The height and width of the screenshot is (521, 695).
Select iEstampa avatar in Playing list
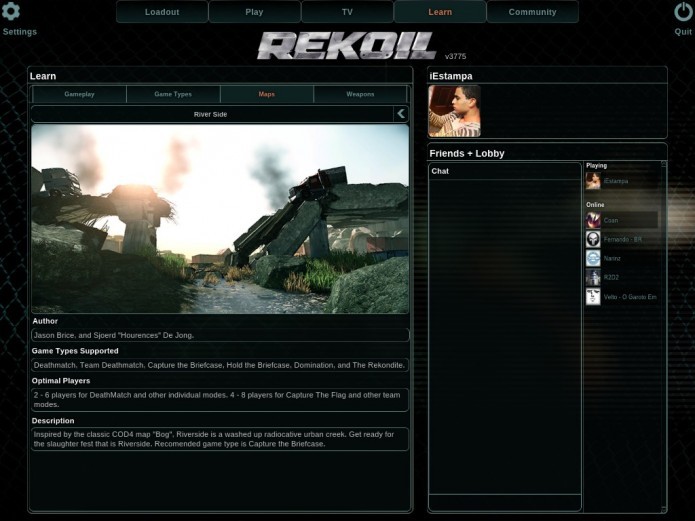[x=593, y=181]
